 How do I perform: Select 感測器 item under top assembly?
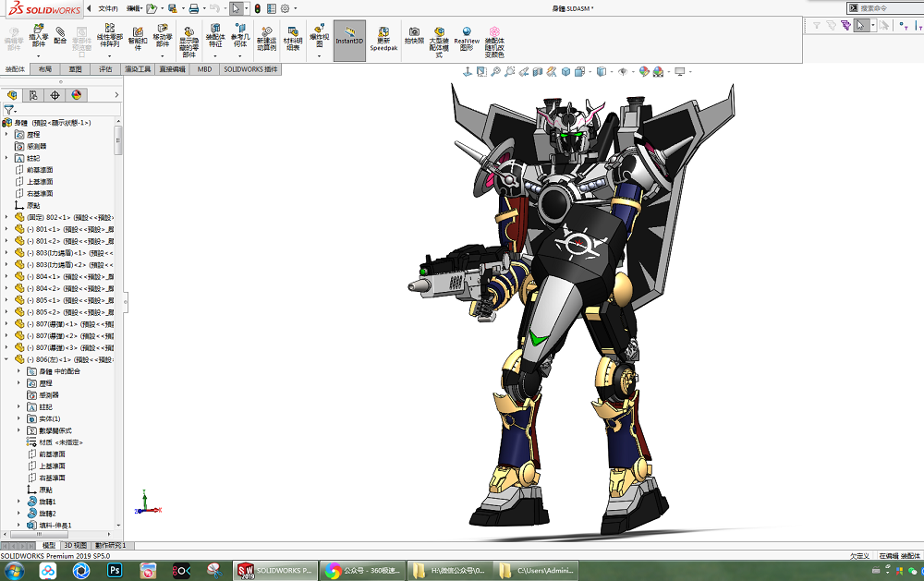click(x=37, y=146)
